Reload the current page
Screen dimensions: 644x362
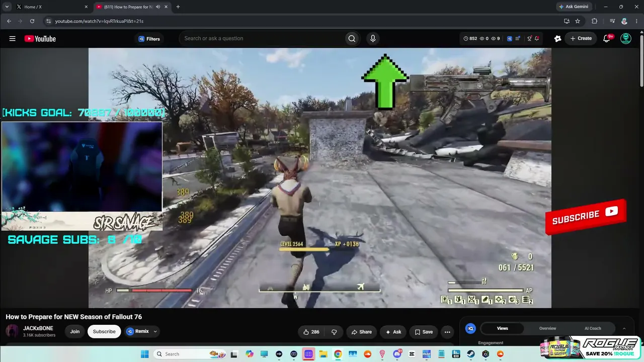tap(32, 21)
